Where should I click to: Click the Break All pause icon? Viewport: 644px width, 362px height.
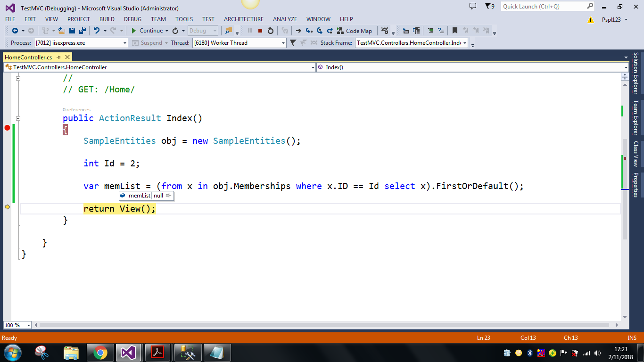(249, 30)
